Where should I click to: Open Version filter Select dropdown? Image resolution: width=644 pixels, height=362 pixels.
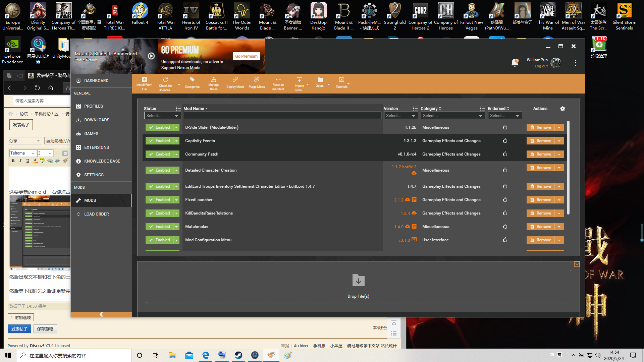(x=401, y=116)
